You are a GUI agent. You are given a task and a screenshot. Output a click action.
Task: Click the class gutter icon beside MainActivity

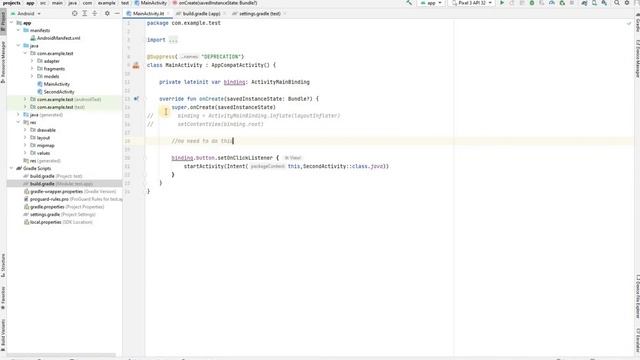[x=136, y=65]
